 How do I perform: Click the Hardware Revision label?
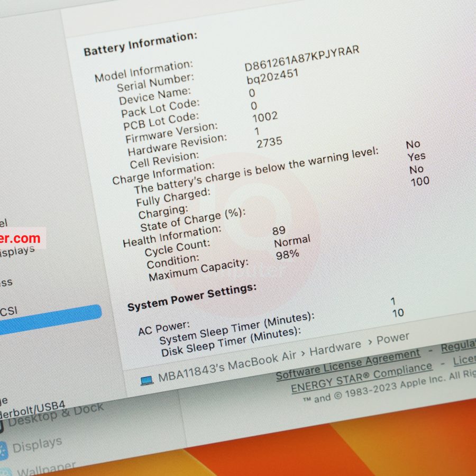[177, 144]
